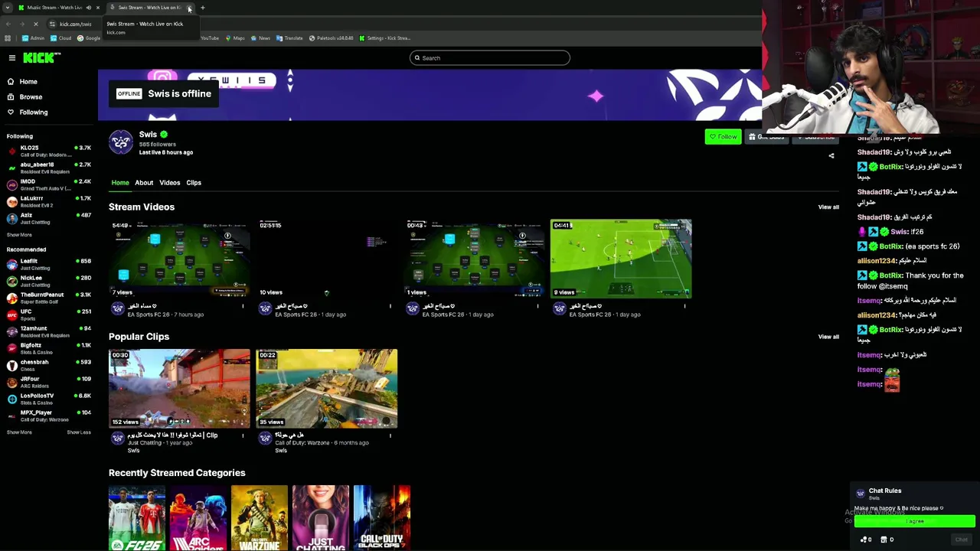Open the 54:49 stream video thumbnail
The image size is (980, 551).
click(x=179, y=259)
